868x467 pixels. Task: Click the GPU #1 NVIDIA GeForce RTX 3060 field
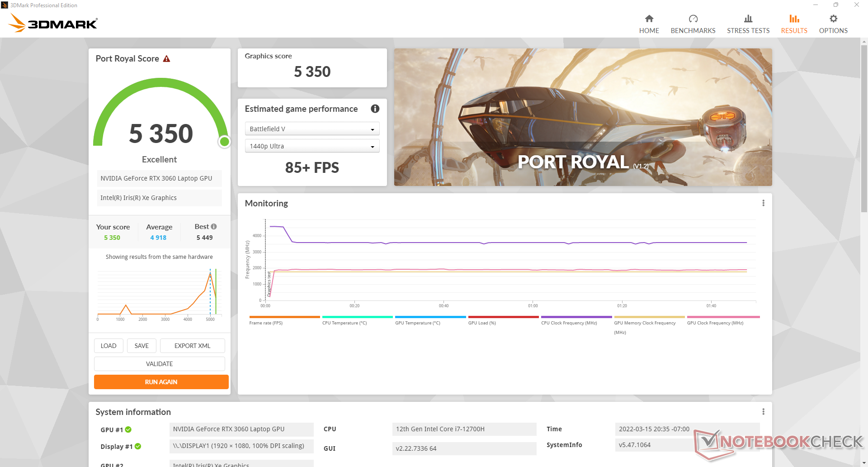pos(241,429)
